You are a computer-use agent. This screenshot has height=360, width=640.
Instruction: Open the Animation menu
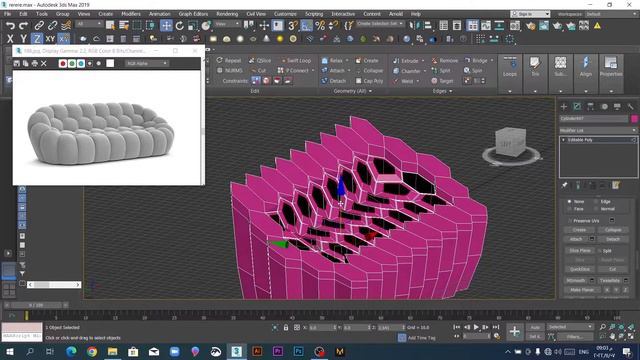(x=160, y=14)
